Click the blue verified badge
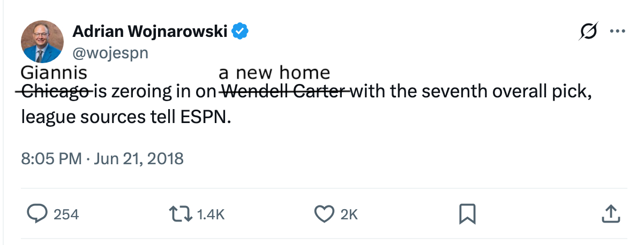This screenshot has width=644, height=245. click(240, 32)
